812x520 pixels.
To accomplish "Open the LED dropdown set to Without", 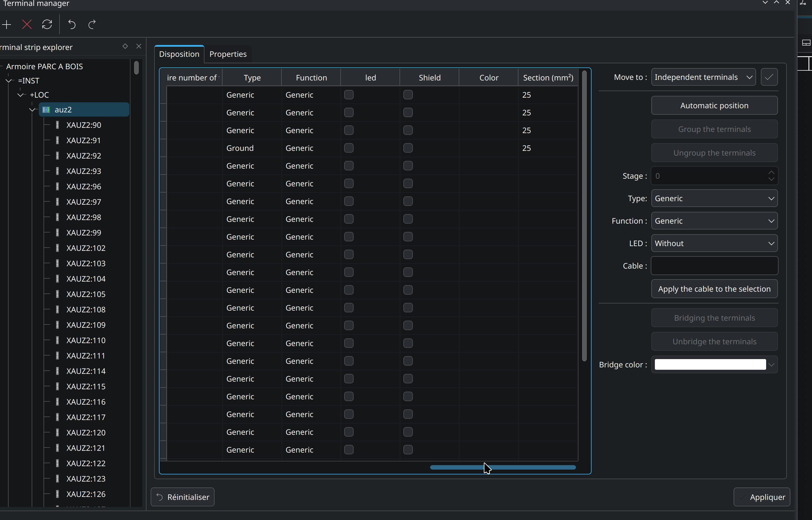I will pyautogui.click(x=714, y=243).
